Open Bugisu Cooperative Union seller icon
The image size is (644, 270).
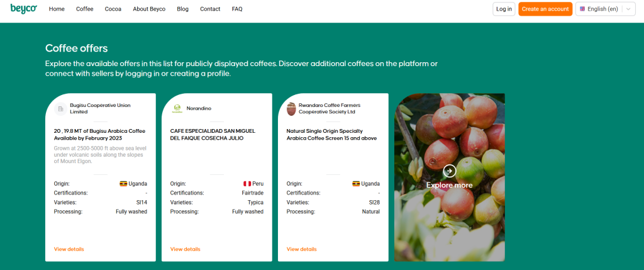[61, 109]
